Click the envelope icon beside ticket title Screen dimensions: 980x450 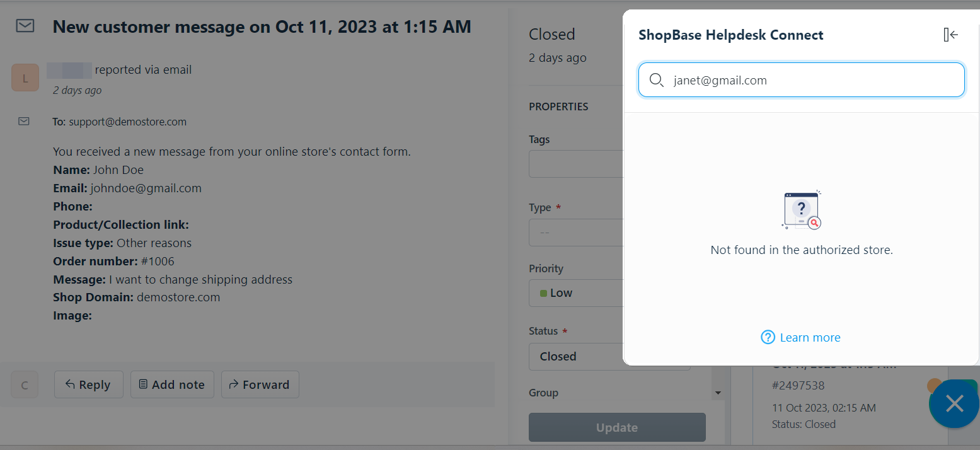(25, 26)
